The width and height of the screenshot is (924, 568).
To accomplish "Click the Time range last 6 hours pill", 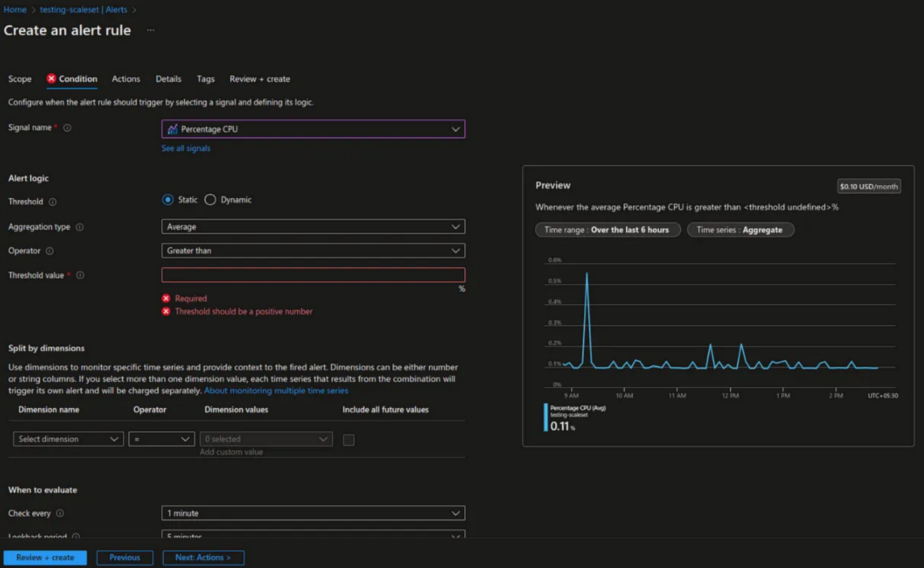I will point(607,230).
